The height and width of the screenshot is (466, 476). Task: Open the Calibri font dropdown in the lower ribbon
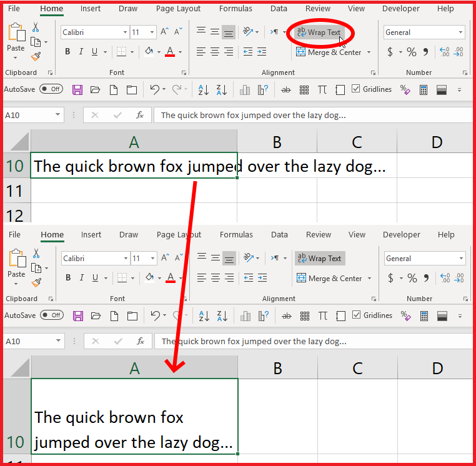click(x=126, y=259)
